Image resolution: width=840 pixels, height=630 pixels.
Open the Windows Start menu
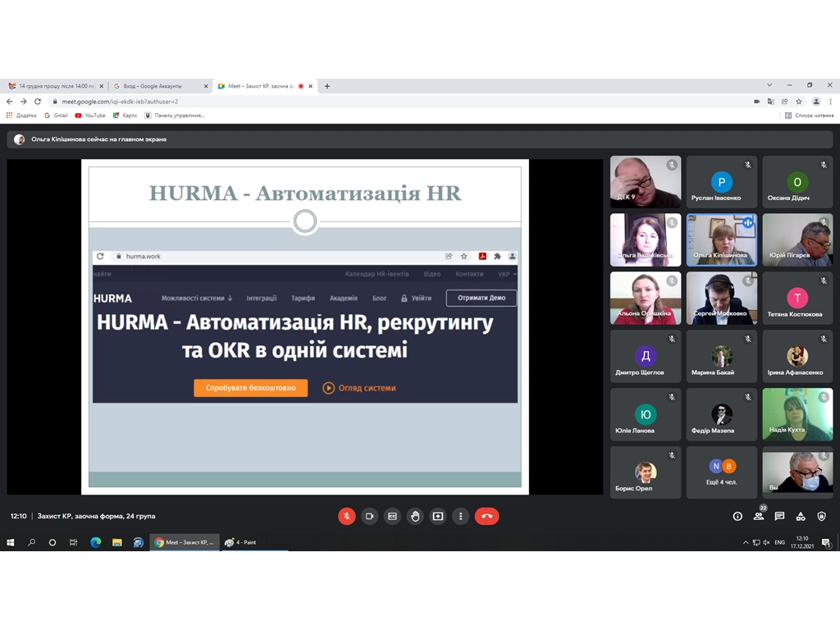(x=10, y=542)
